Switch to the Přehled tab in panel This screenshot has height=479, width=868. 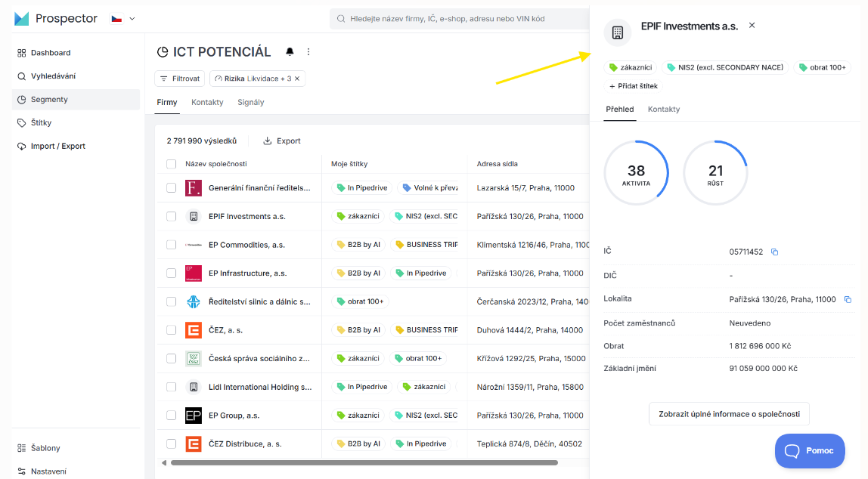pos(619,110)
